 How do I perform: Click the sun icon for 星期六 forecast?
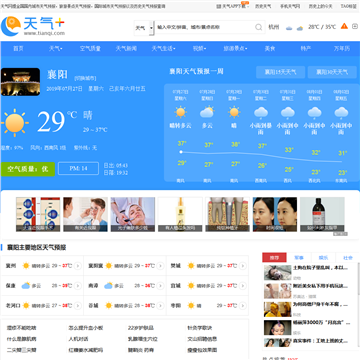click(181, 112)
